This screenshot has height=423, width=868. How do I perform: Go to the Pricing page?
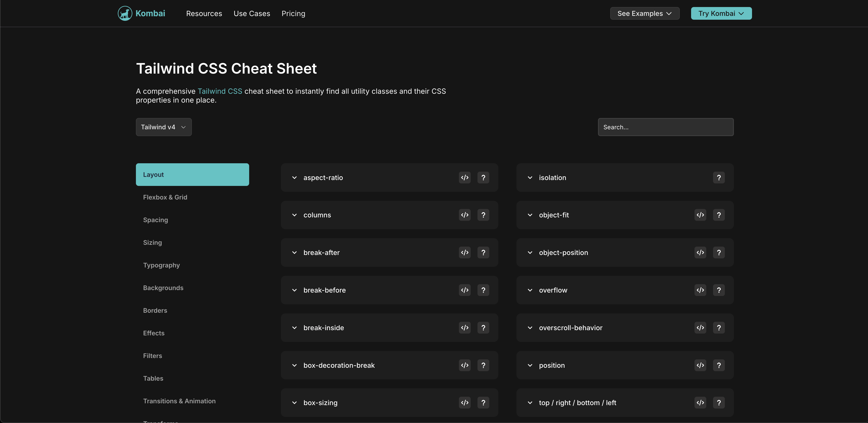click(293, 13)
